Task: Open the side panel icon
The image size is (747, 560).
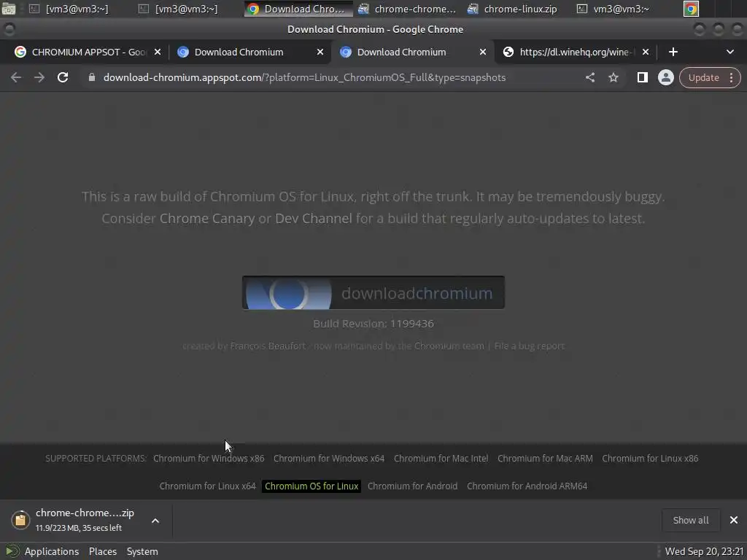Action: point(642,77)
